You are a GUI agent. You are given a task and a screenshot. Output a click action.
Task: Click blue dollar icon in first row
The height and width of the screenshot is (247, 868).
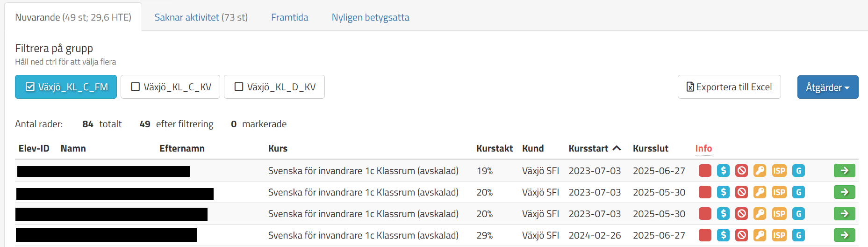tap(723, 171)
